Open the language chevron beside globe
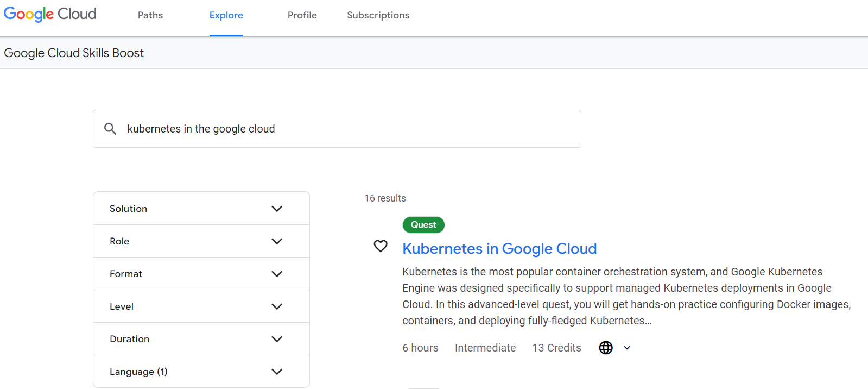The width and height of the screenshot is (868, 389). click(627, 348)
